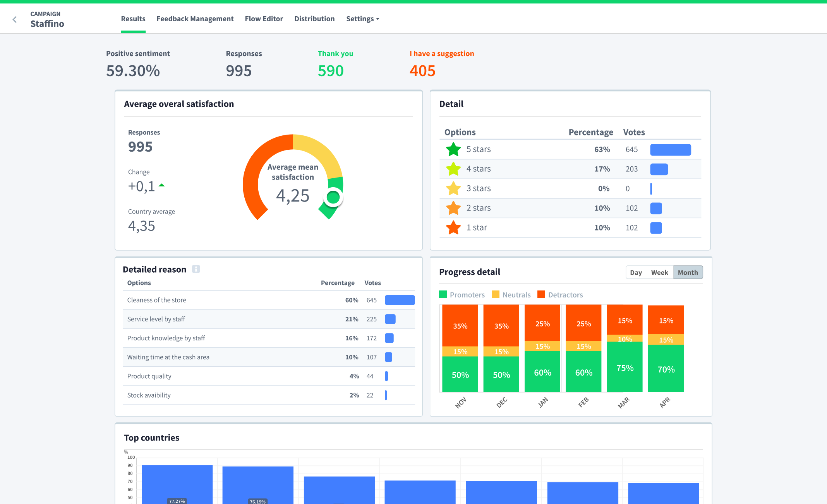Switch Progress detail to Week view
Screen dimensions: 827x504
659,272
